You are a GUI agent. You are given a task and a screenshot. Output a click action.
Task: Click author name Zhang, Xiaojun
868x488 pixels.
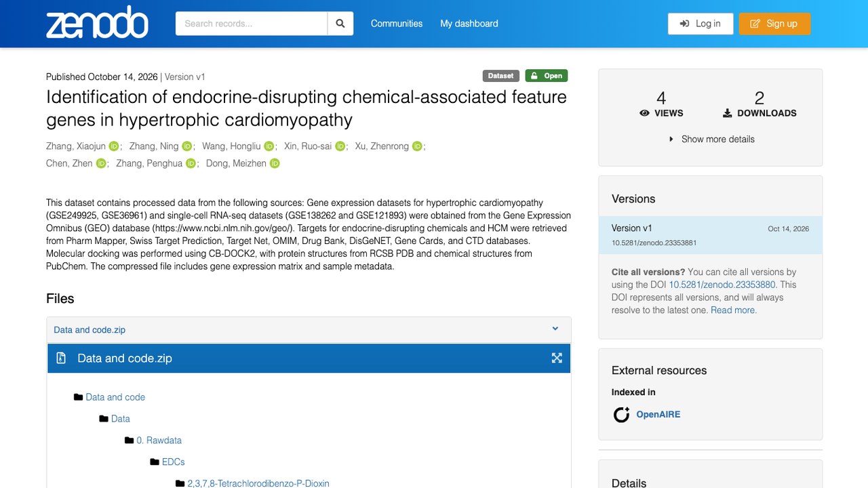point(76,146)
